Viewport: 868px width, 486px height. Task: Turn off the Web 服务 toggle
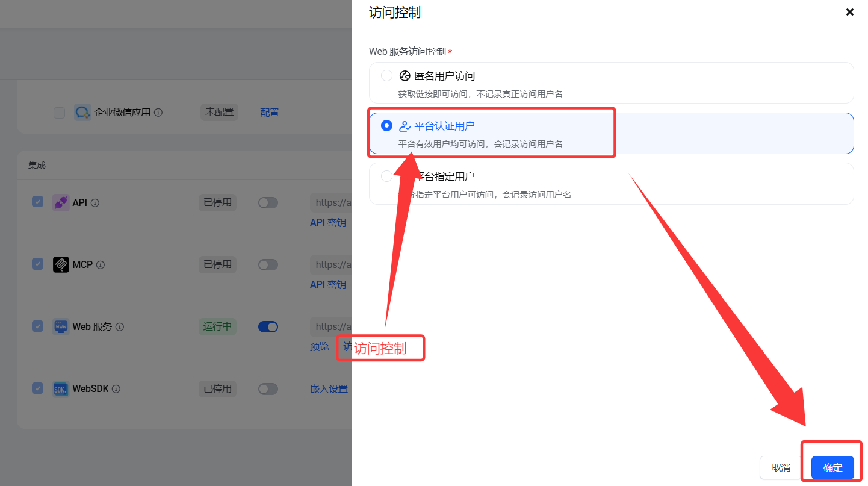(x=268, y=326)
